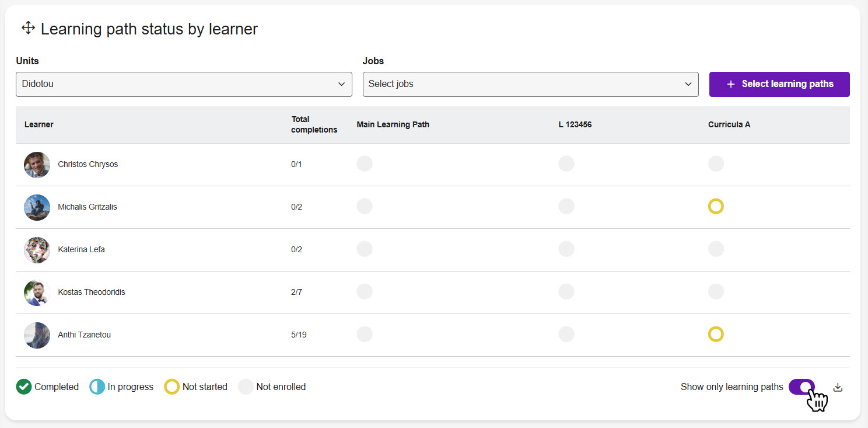Click Anthi Tzanetou Curricula A not-started icon

pos(716,334)
